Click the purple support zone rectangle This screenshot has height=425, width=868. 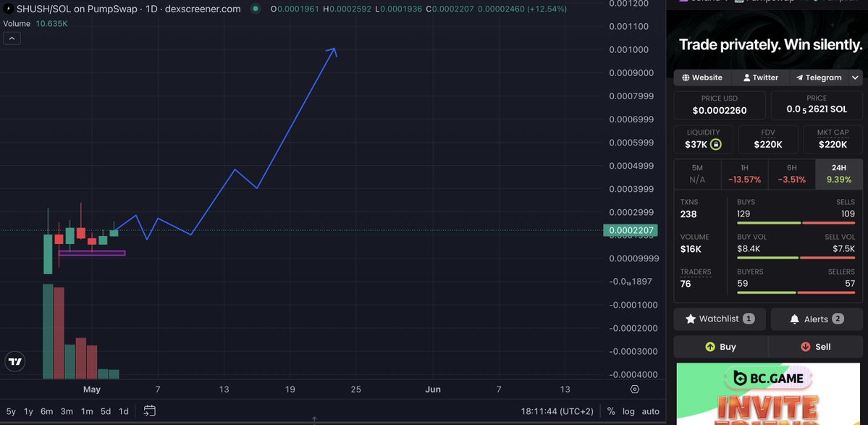click(x=92, y=253)
